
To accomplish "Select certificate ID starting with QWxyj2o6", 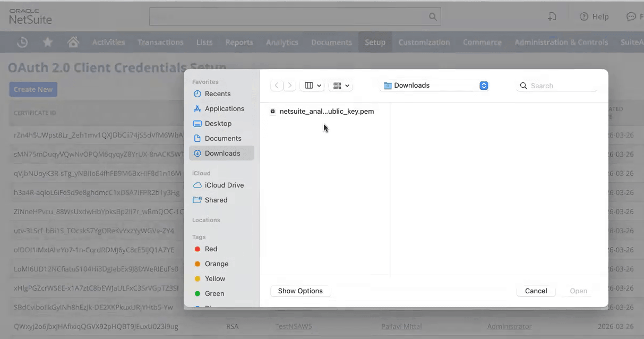I will click(x=96, y=326).
